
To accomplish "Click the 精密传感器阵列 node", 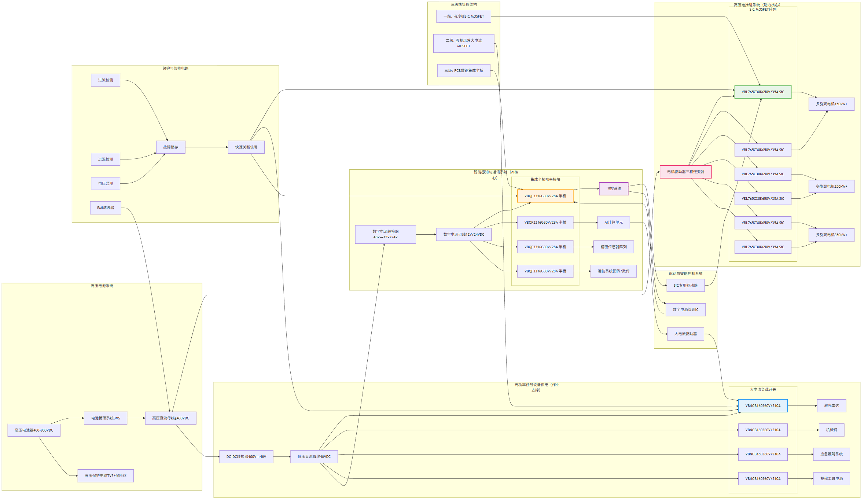I will pyautogui.click(x=614, y=247).
